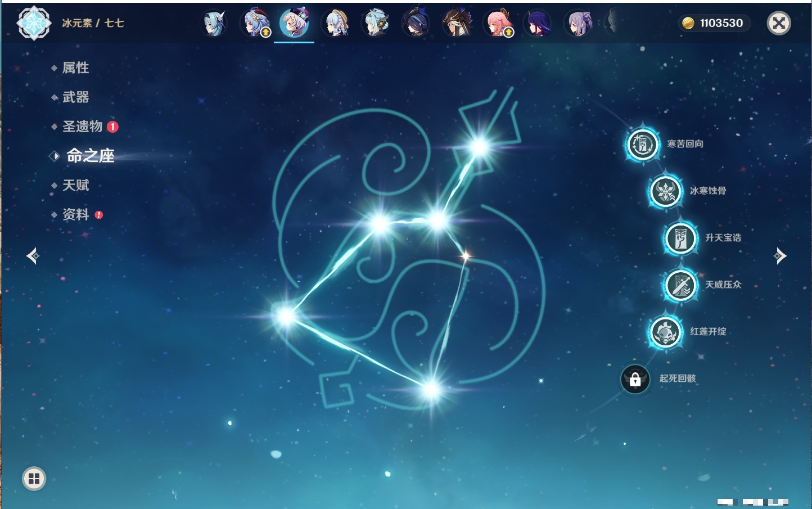This screenshot has width=812, height=509.
Task: Select the Cyno avatar with jackal headdress
Action: point(457,24)
